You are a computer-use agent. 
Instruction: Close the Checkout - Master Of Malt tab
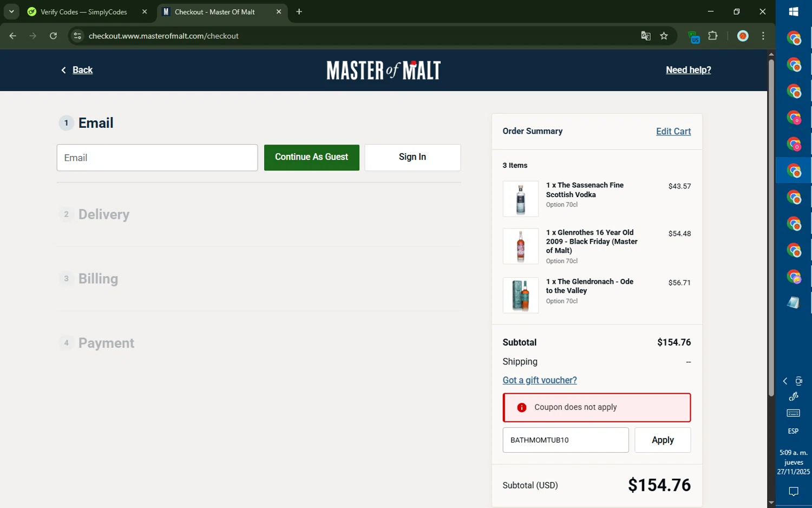click(x=279, y=12)
